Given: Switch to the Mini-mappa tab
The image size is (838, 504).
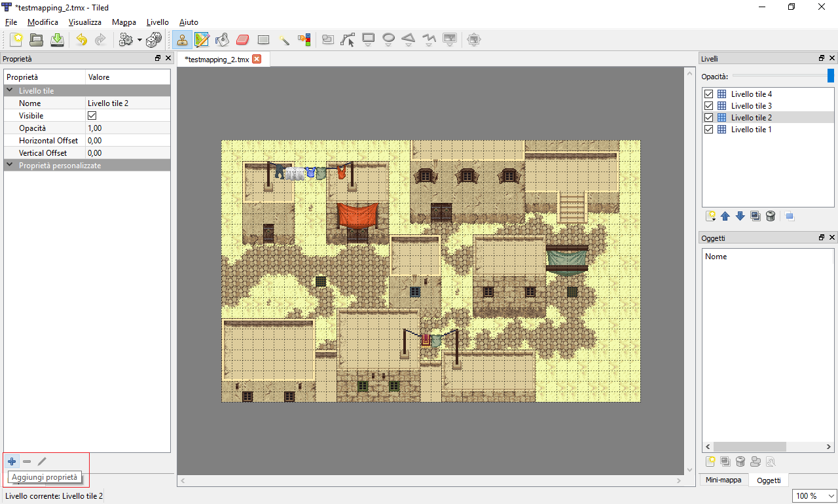Looking at the screenshot, I should click(x=723, y=480).
